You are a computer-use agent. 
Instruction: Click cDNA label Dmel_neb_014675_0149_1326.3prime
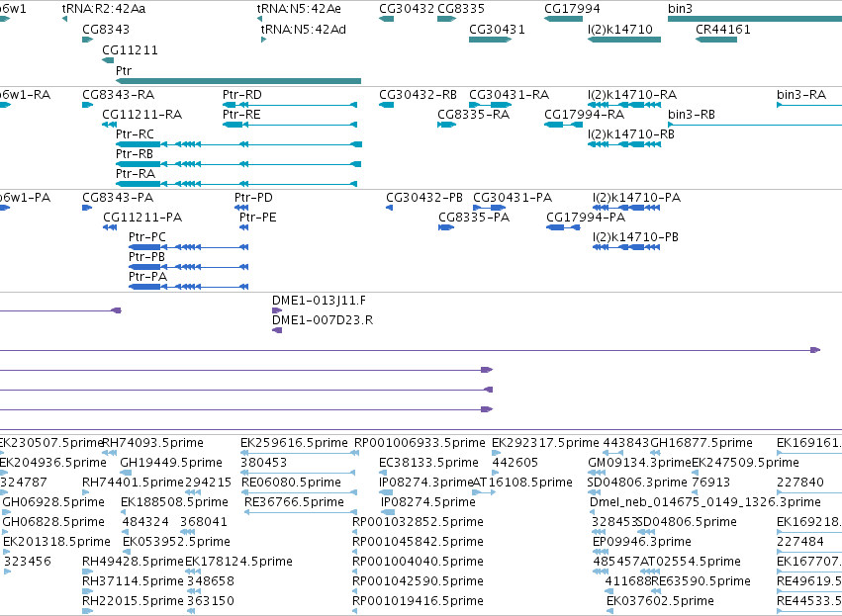tap(705, 502)
